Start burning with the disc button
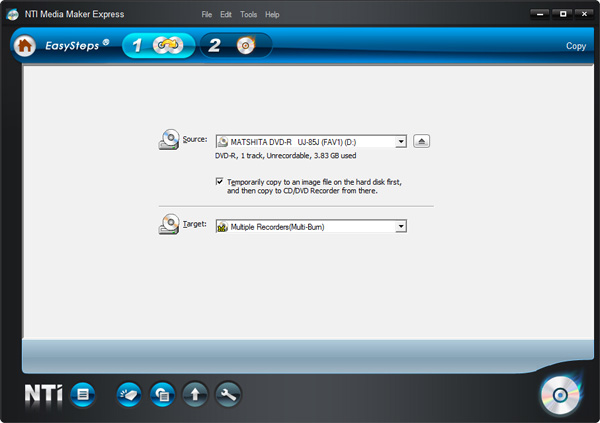 [x=560, y=395]
